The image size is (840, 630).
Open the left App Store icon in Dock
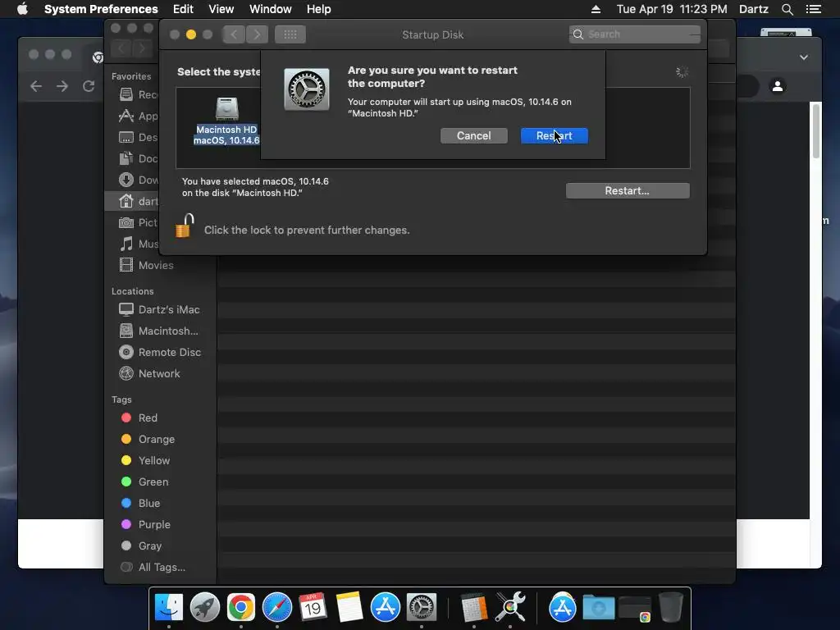coord(386,607)
